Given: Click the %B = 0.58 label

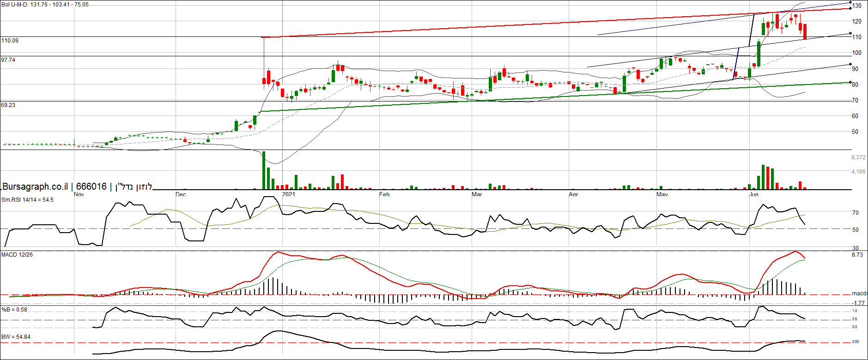Looking at the screenshot, I should point(14,310).
